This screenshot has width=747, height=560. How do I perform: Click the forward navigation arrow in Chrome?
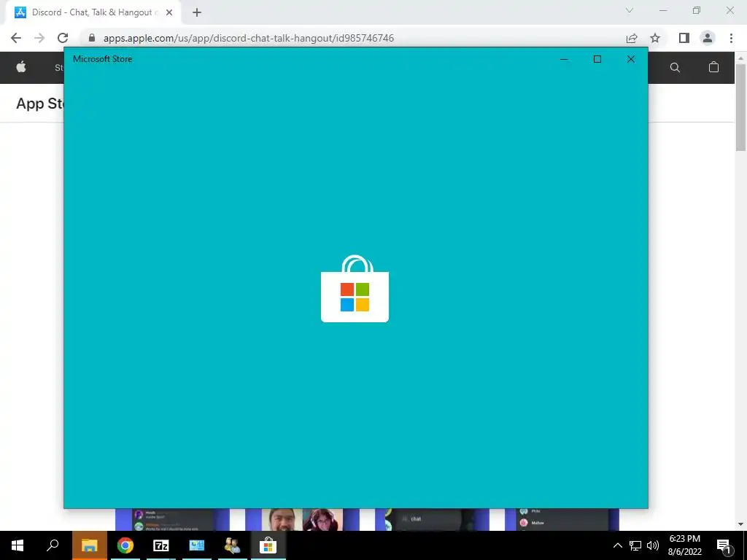(x=39, y=38)
